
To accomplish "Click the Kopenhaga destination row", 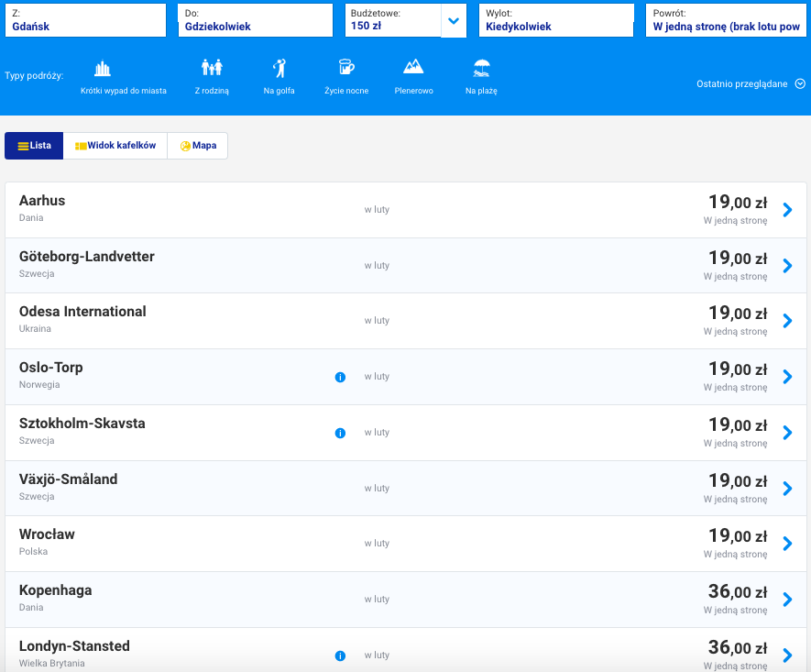I will click(x=403, y=599).
